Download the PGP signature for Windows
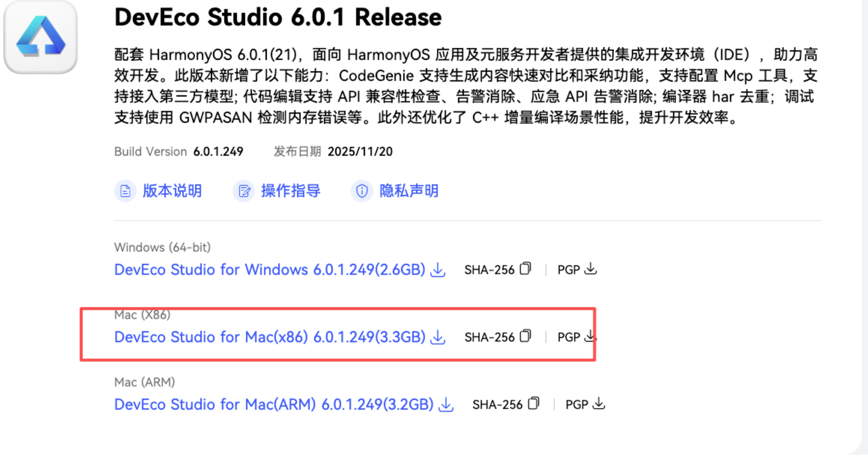This screenshot has width=868, height=463. pyautogui.click(x=590, y=269)
